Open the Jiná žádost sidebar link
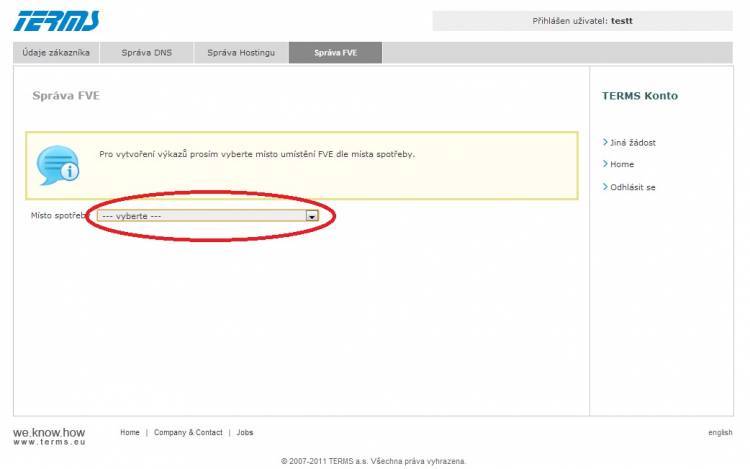Viewport: 750px width, 469px height. pos(633,143)
